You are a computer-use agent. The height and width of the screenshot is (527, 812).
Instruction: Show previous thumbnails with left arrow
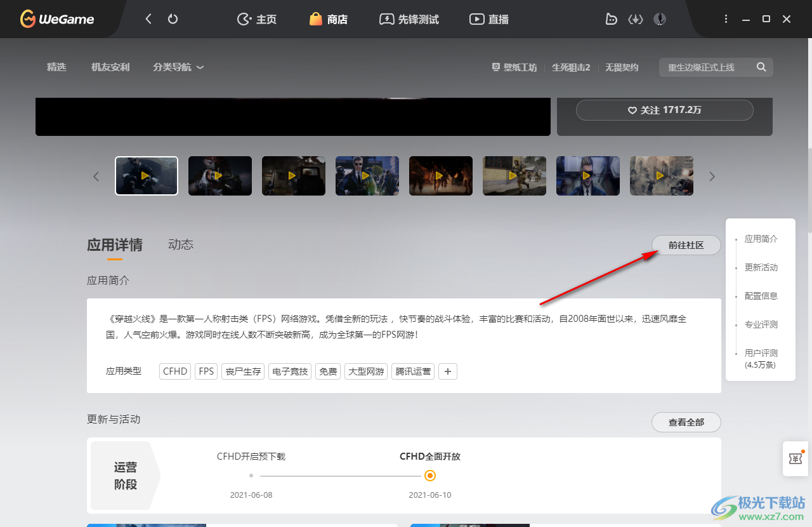(x=96, y=177)
